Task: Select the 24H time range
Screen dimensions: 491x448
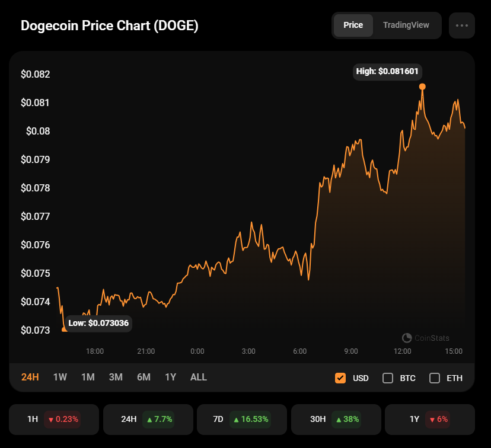Action: pyautogui.click(x=30, y=377)
